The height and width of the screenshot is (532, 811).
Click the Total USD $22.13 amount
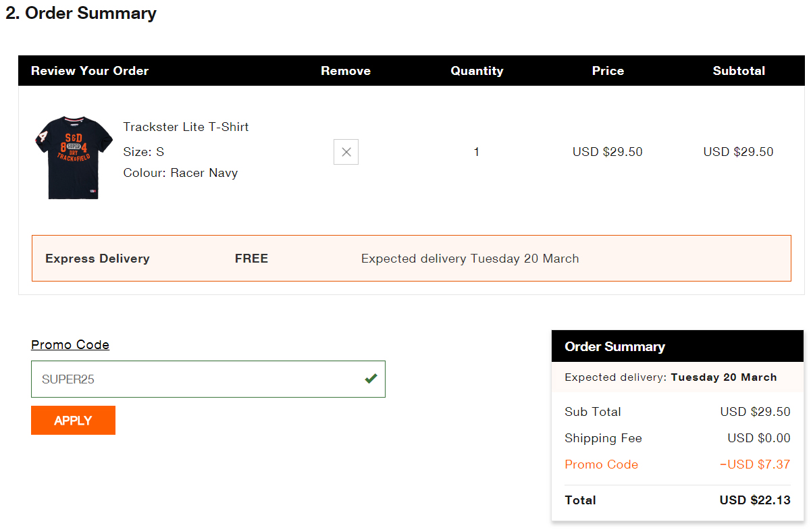pos(754,500)
